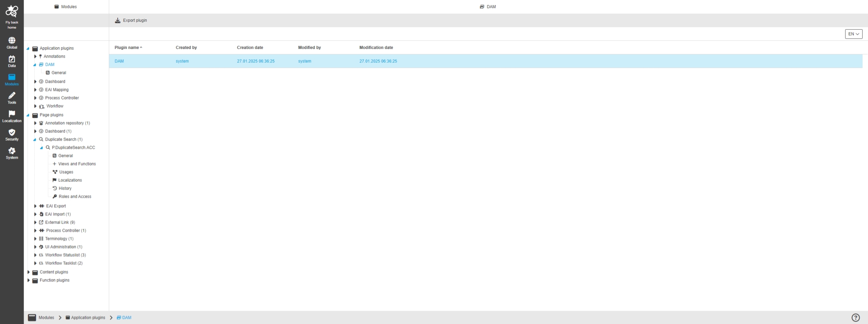Click the Usages icon in tree
This screenshot has height=324, width=868.
tap(55, 172)
